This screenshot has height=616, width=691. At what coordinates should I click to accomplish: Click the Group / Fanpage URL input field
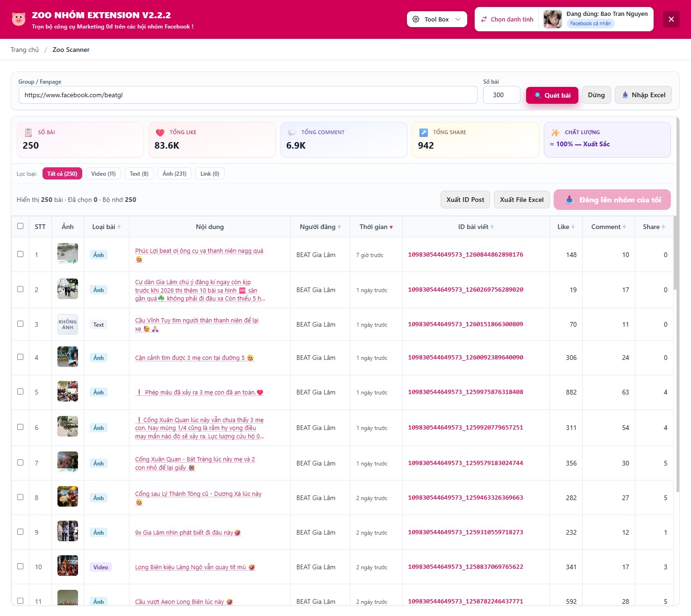[248, 95]
